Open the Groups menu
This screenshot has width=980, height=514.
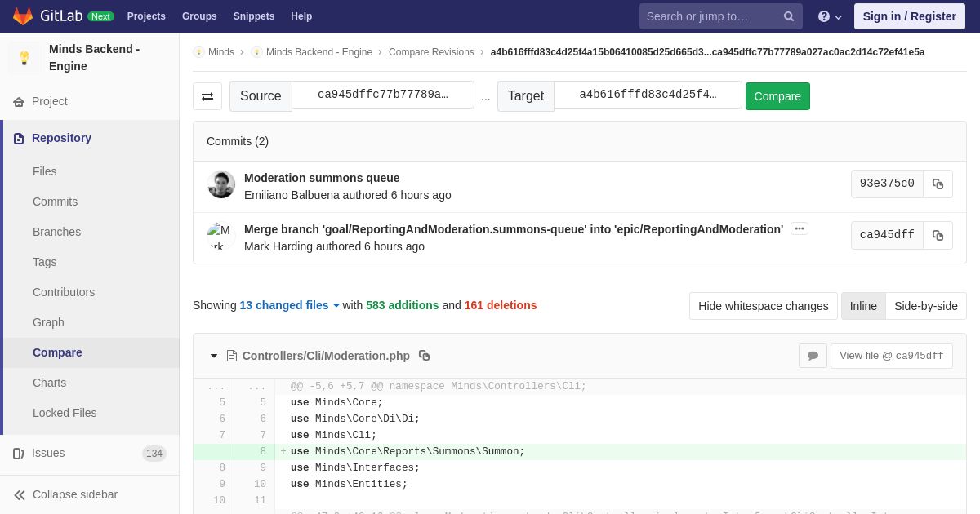point(199,16)
